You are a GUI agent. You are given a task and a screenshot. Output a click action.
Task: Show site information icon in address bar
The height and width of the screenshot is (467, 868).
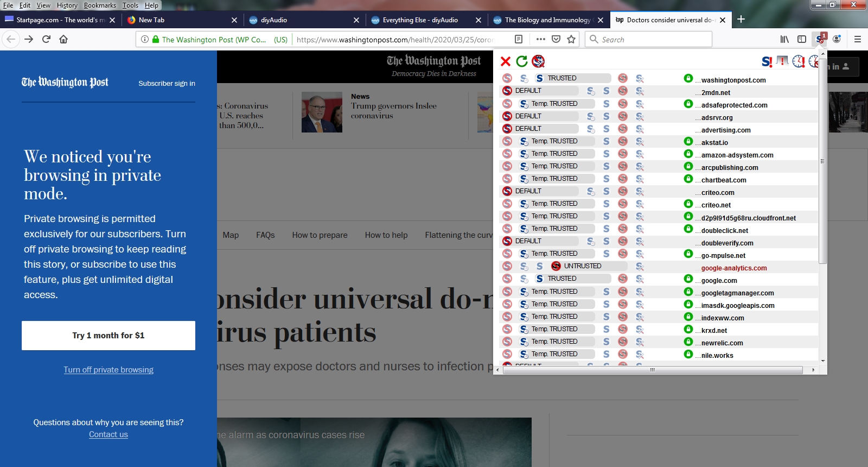145,39
